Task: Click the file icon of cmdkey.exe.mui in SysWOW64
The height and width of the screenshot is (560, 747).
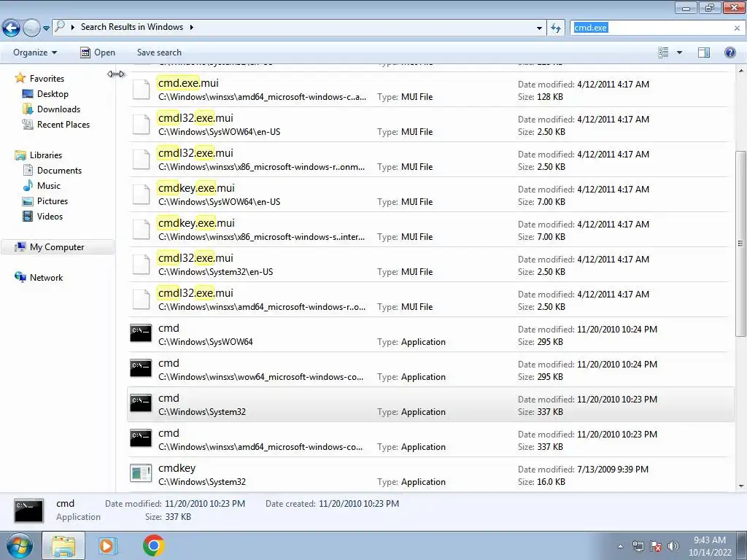Action: click(141, 194)
